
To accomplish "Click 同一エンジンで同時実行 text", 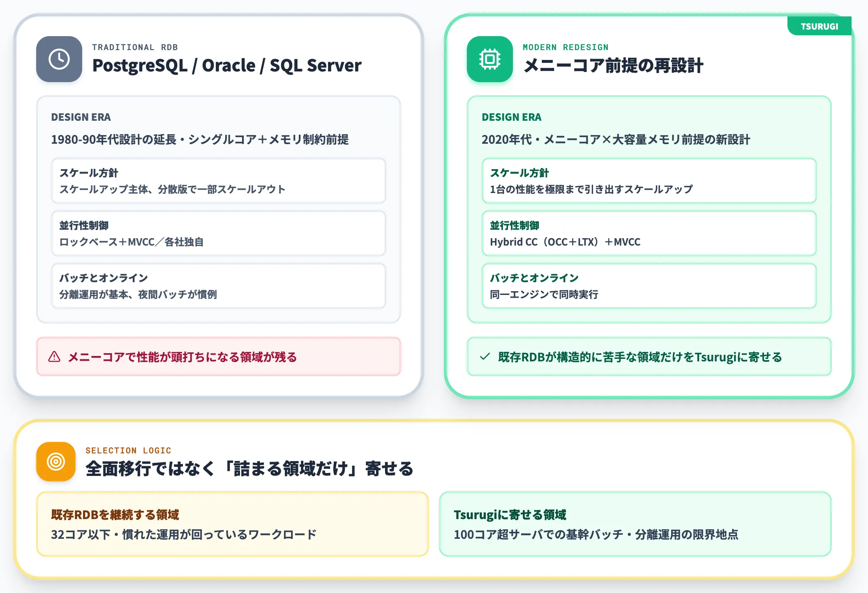I will 544,294.
